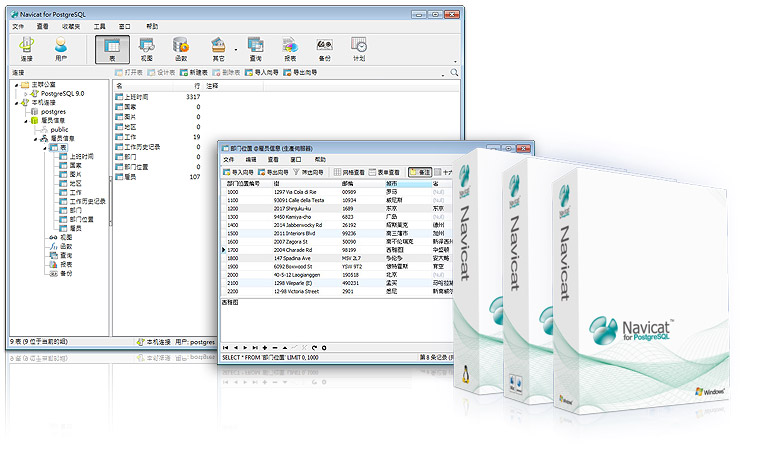Click memo text area showing 西雅图
Viewport: 765px width, 467px height.
point(337,320)
